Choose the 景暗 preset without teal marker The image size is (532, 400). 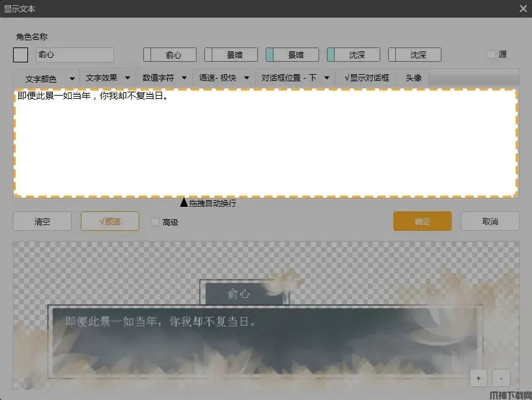[231, 55]
